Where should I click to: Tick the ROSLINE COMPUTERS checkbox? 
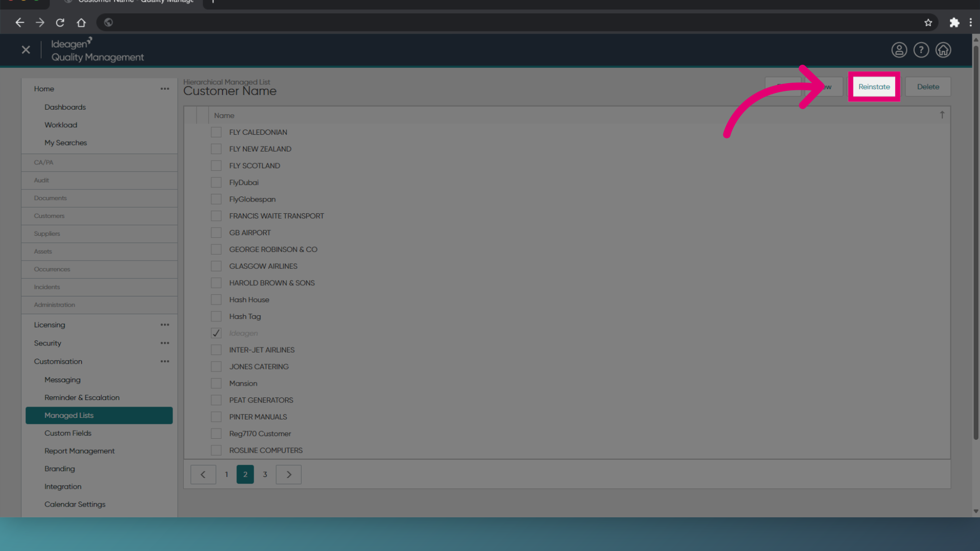coord(216,450)
